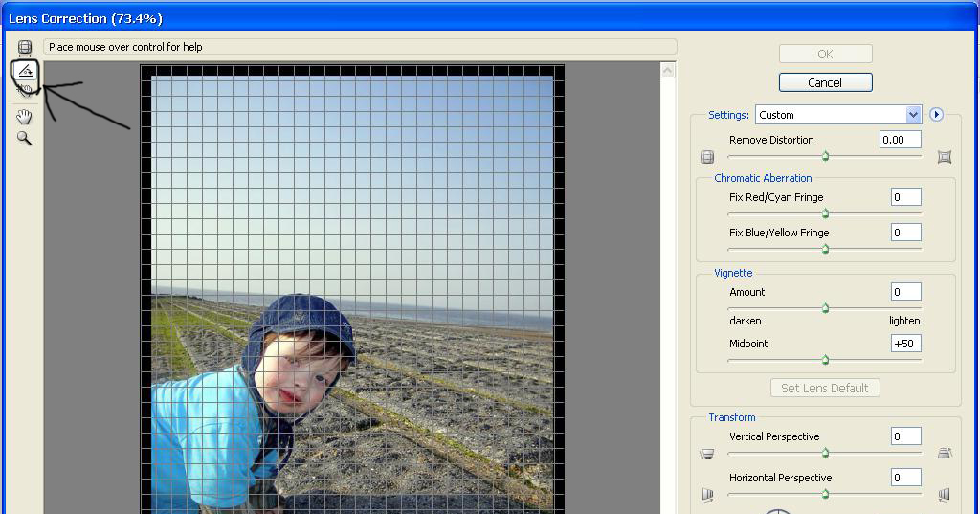Click the 'lighten' label under Amount
This screenshot has width=980, height=514.
(904, 321)
